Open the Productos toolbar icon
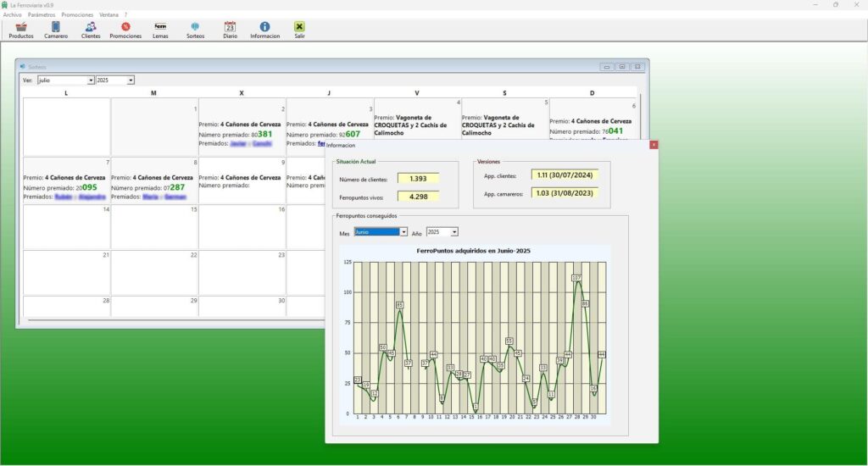The image size is (868, 466). tap(20, 31)
